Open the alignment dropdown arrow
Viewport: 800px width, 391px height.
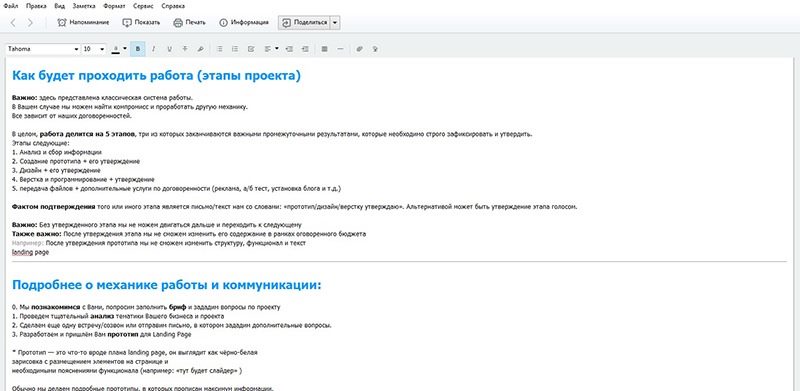[x=277, y=48]
